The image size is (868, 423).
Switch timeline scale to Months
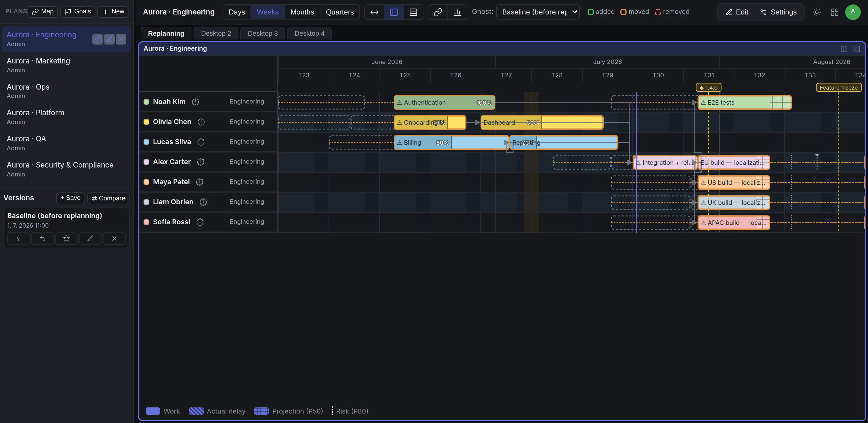(x=302, y=12)
